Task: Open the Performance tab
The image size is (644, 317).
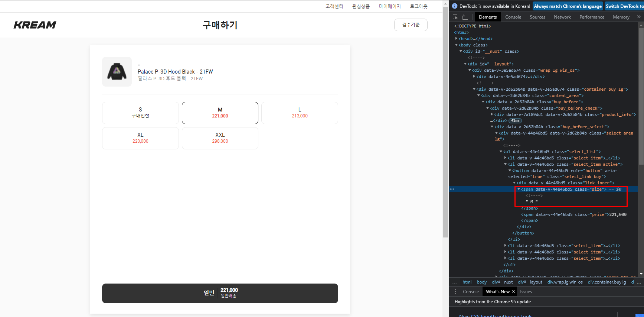Action: [592, 17]
